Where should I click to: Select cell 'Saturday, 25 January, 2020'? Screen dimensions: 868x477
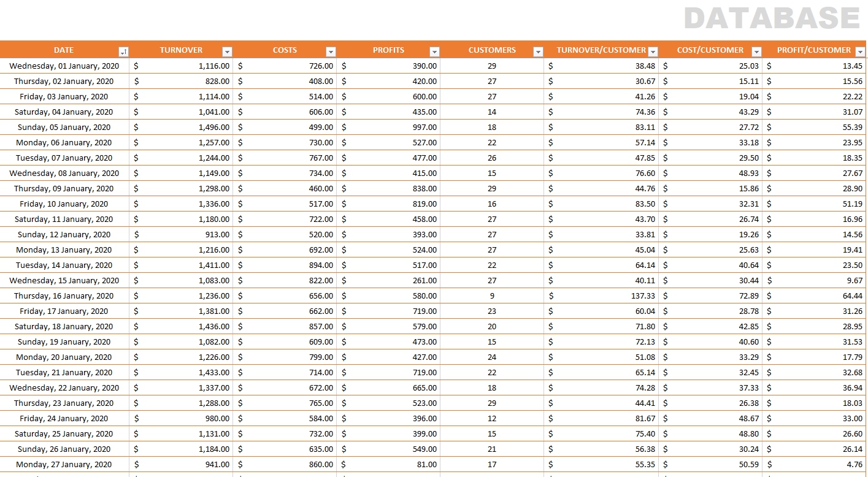(x=64, y=433)
